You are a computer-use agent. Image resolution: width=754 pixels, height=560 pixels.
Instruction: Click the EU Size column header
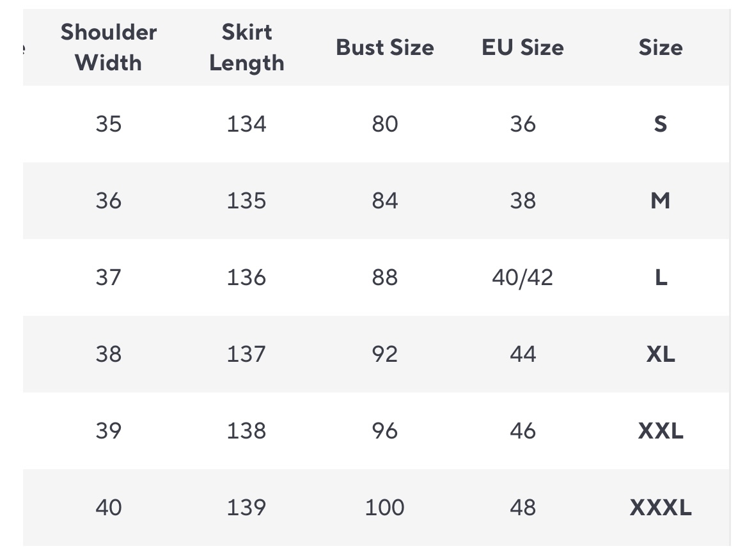tap(522, 47)
